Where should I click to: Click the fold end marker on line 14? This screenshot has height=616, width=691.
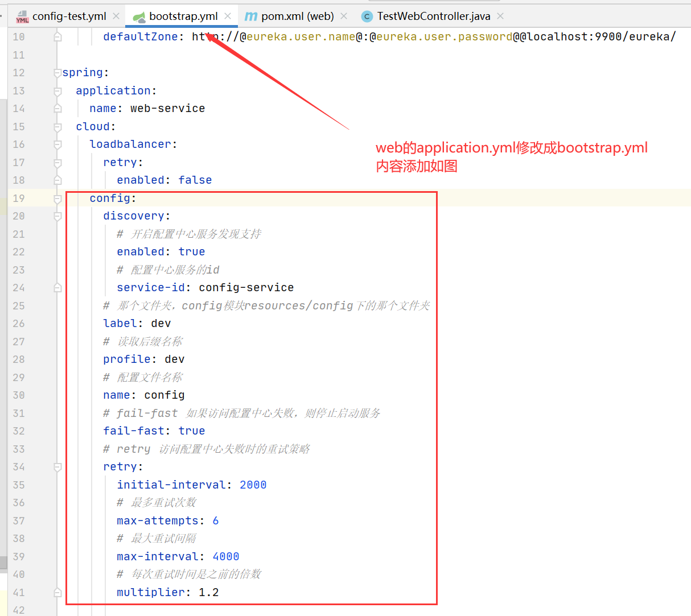click(x=57, y=109)
